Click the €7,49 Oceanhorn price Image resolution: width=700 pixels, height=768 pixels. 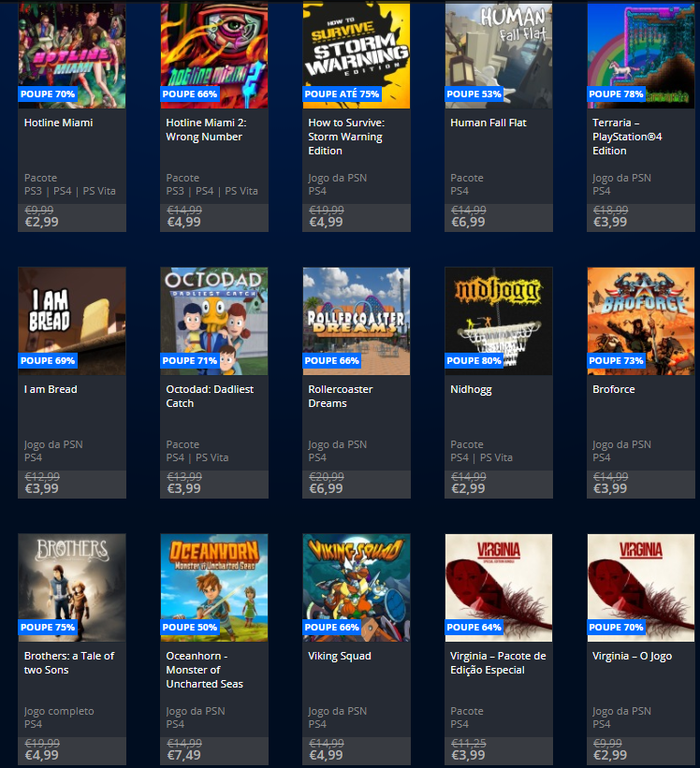[x=183, y=755]
